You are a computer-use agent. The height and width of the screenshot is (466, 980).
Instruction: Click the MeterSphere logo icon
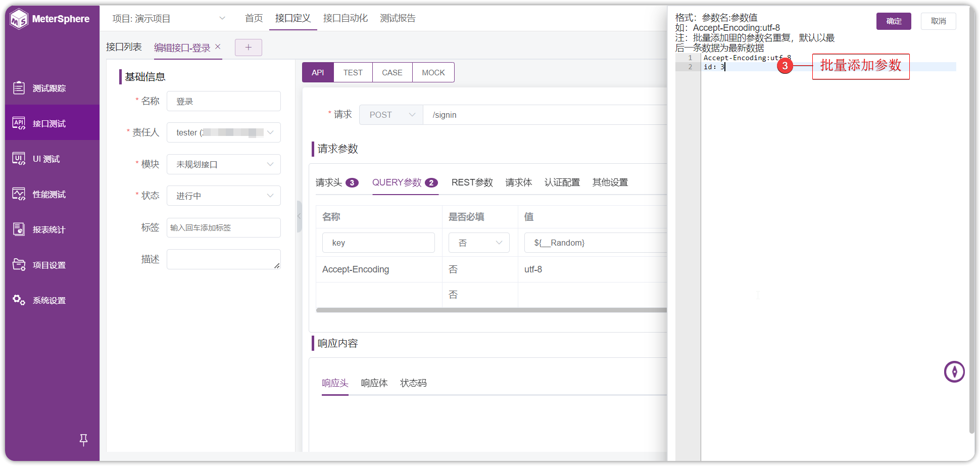(19, 19)
